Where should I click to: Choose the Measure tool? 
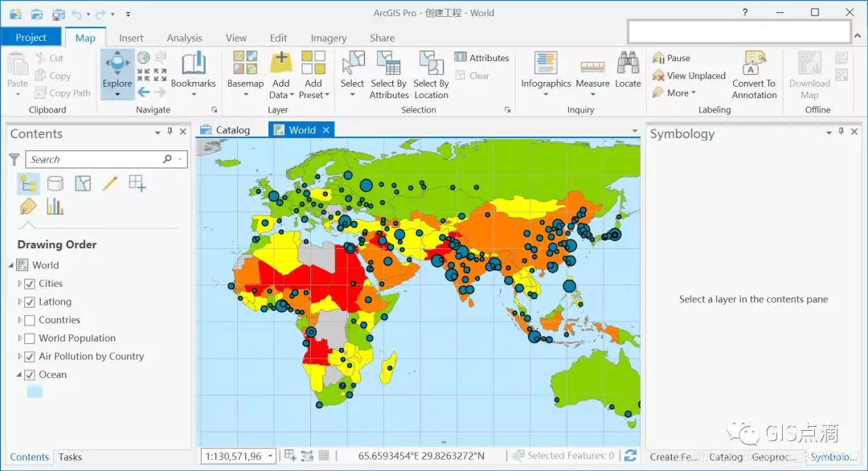pos(592,74)
